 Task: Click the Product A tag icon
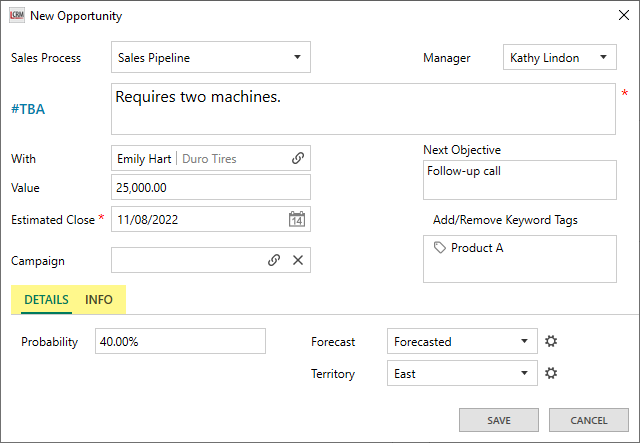pyautogui.click(x=440, y=248)
